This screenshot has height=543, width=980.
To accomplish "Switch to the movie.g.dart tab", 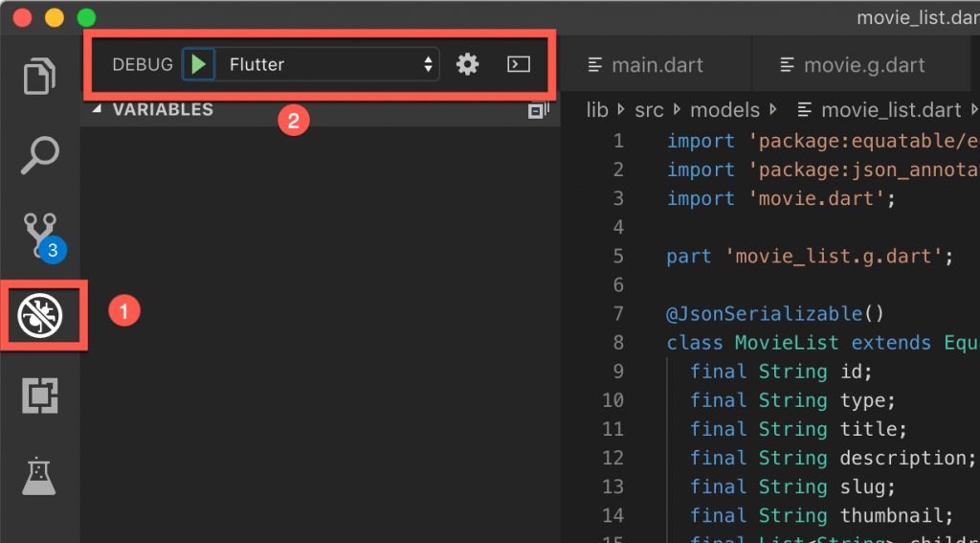I will click(863, 65).
